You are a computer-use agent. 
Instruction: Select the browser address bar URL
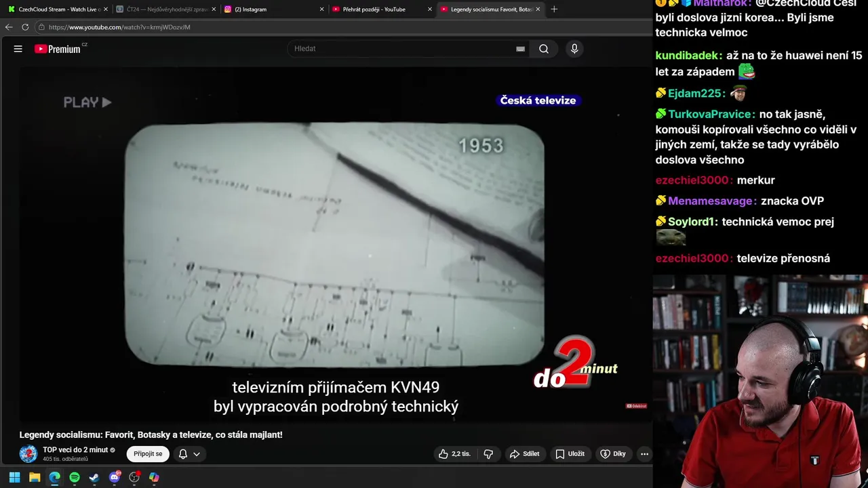119,27
